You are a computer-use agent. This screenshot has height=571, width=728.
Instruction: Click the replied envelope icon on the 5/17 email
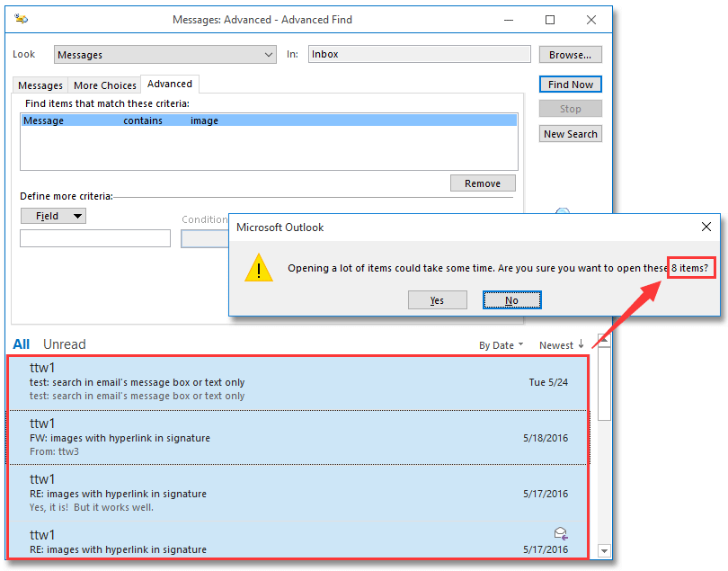click(560, 533)
